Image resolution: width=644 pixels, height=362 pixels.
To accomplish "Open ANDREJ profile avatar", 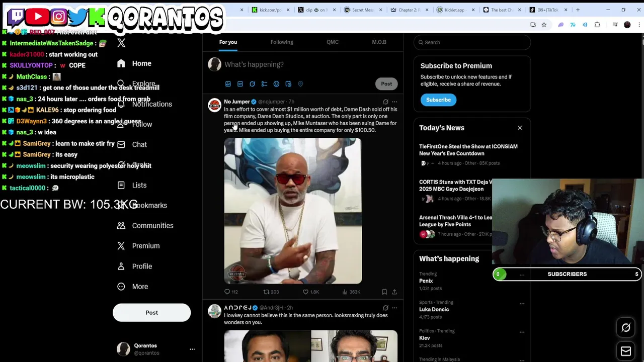I will pyautogui.click(x=215, y=311).
